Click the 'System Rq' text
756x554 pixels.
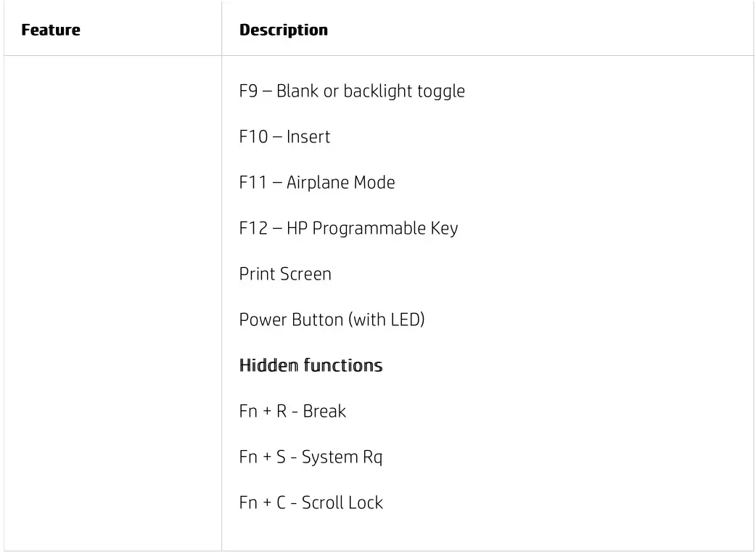pyautogui.click(x=342, y=457)
